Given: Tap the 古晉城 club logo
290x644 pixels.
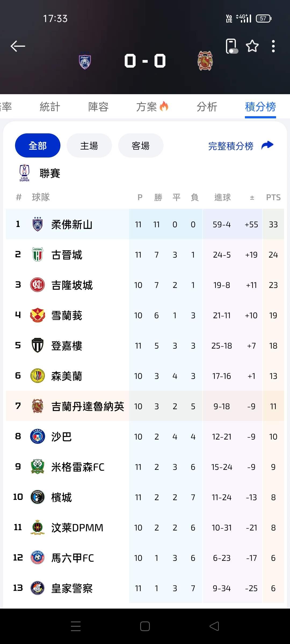Looking at the screenshot, I should (x=38, y=254).
